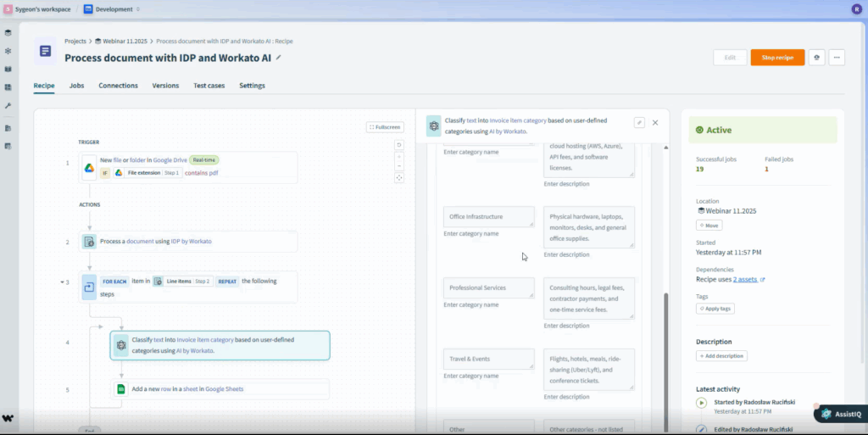Click the Stop recipe button
The image size is (868, 435).
(x=776, y=58)
